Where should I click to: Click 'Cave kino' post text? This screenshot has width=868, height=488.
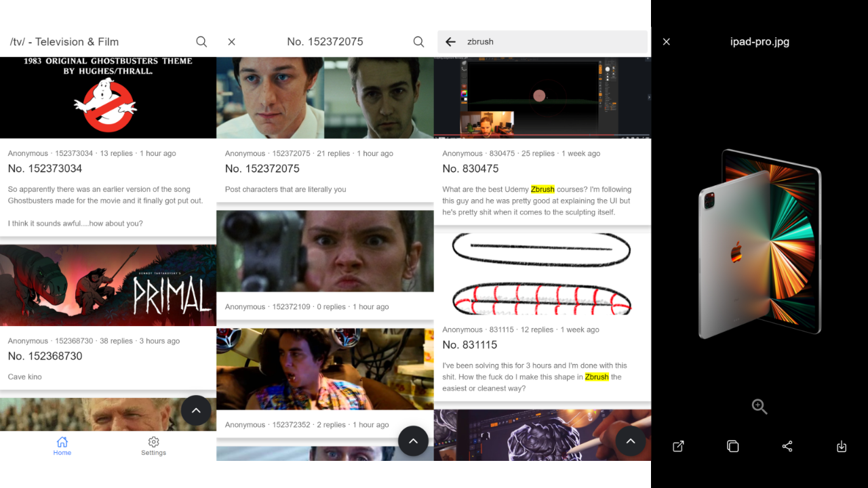(25, 377)
